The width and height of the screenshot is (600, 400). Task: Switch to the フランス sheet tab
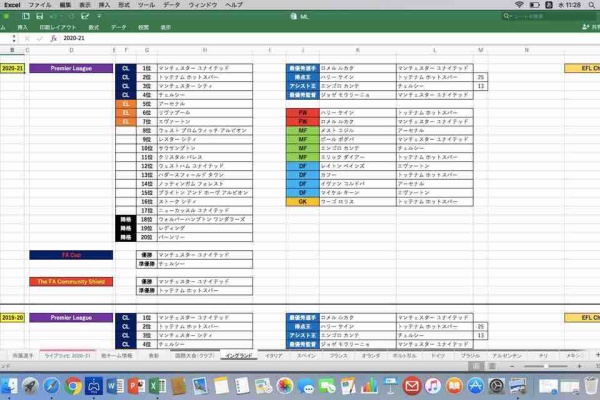pyautogui.click(x=339, y=356)
